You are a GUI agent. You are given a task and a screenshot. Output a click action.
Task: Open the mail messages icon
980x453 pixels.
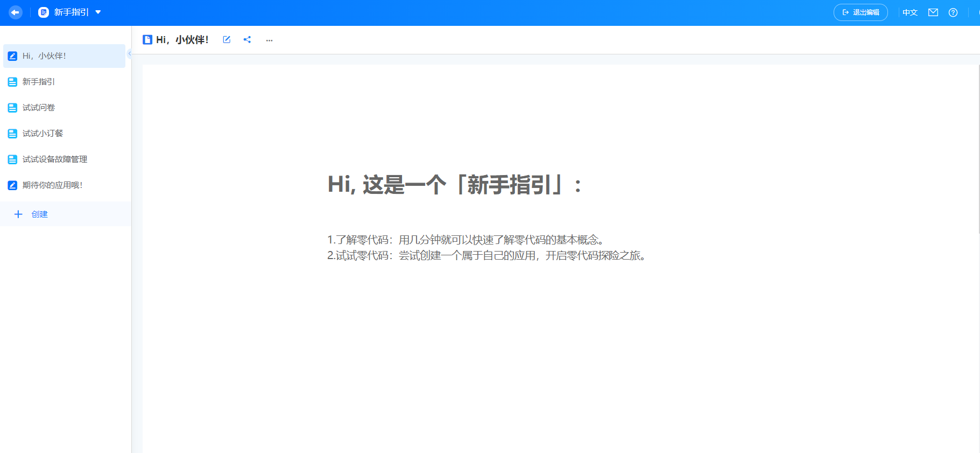pos(933,12)
